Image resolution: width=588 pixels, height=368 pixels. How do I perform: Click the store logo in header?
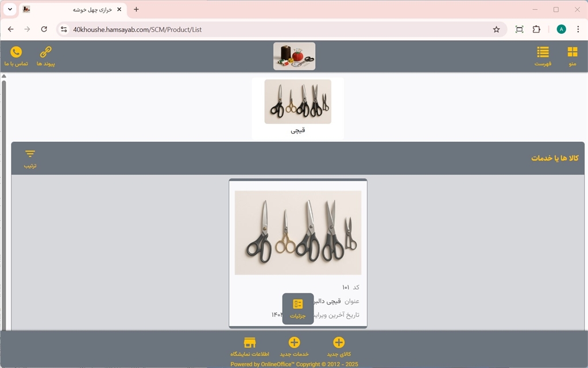pos(294,56)
